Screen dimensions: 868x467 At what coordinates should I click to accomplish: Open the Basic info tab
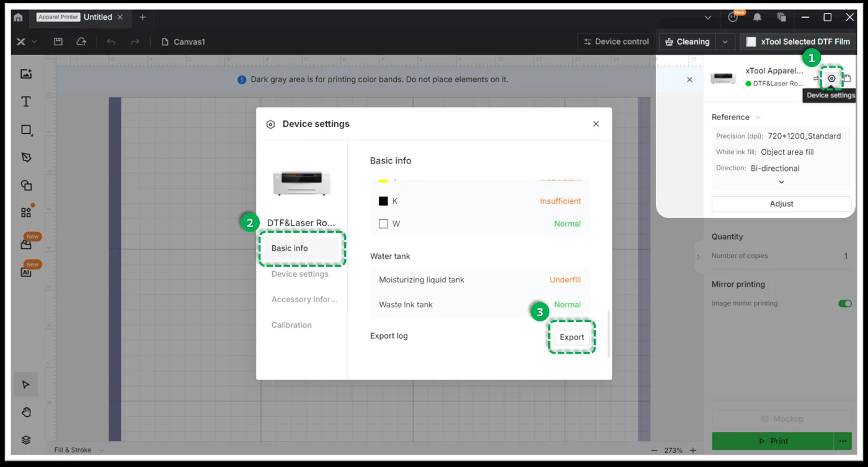pos(301,248)
